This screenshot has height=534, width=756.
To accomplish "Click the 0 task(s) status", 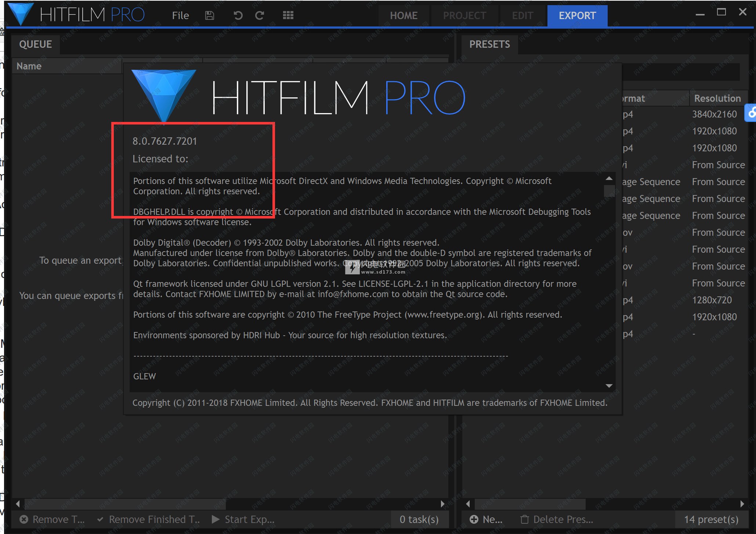I will point(419,519).
